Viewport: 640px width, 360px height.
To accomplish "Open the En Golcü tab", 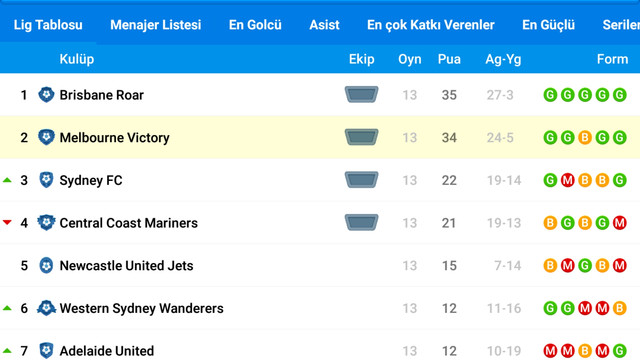I will click(x=255, y=24).
